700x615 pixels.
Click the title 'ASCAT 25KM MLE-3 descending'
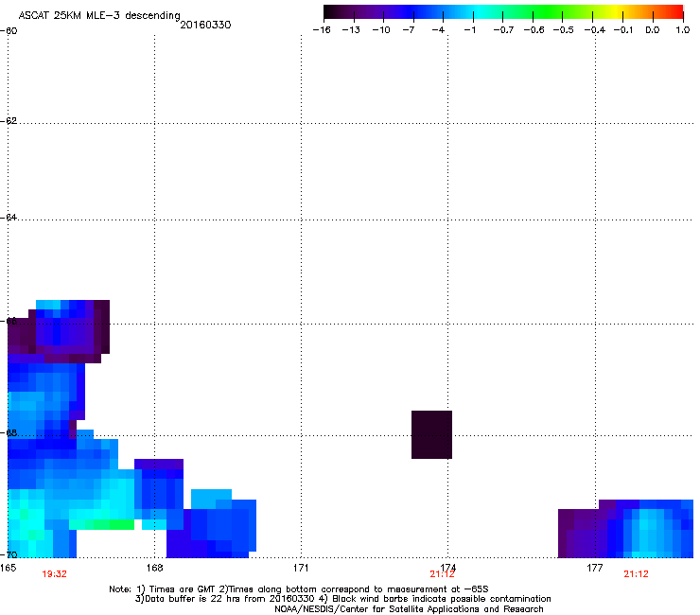[x=99, y=15]
